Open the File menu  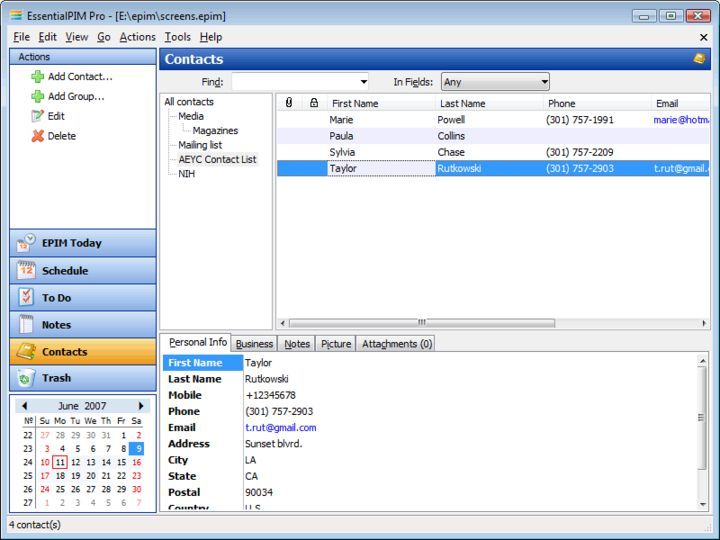22,37
